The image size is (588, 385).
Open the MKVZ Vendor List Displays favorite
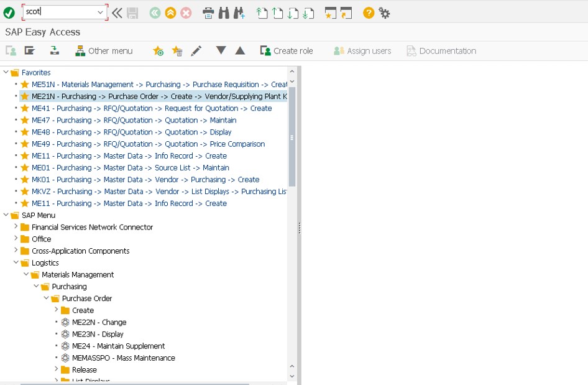click(159, 192)
